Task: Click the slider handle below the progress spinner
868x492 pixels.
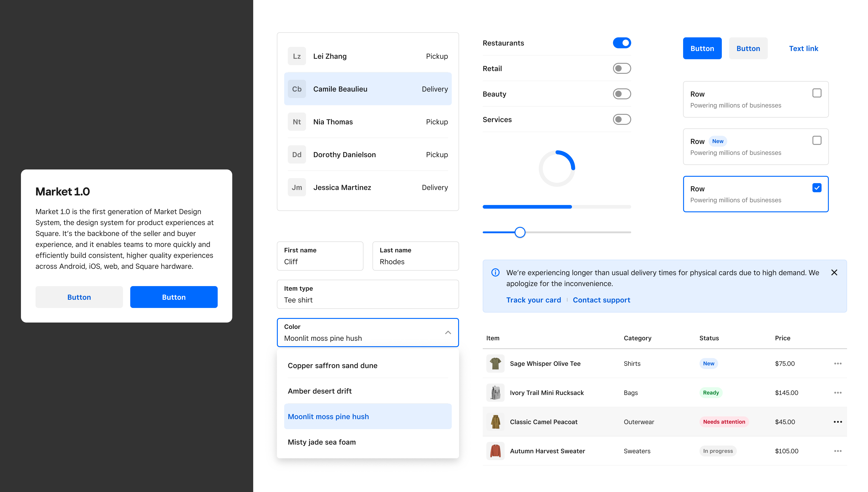Action: [520, 232]
